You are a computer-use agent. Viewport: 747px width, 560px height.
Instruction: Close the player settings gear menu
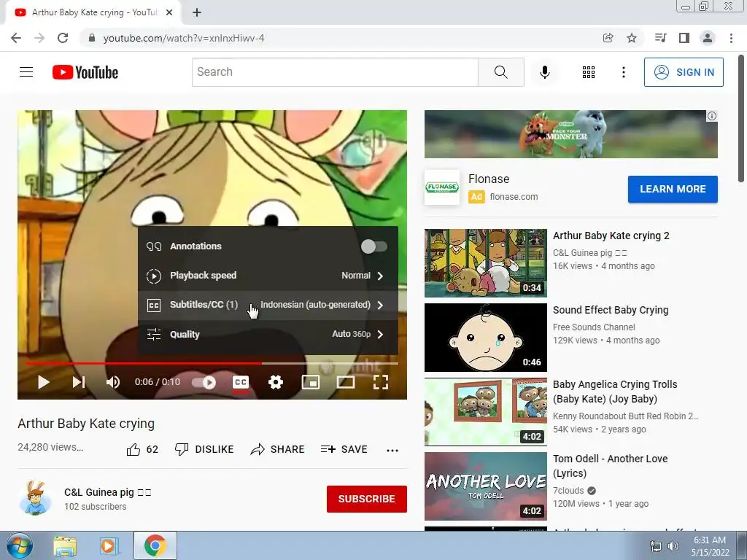pos(276,382)
